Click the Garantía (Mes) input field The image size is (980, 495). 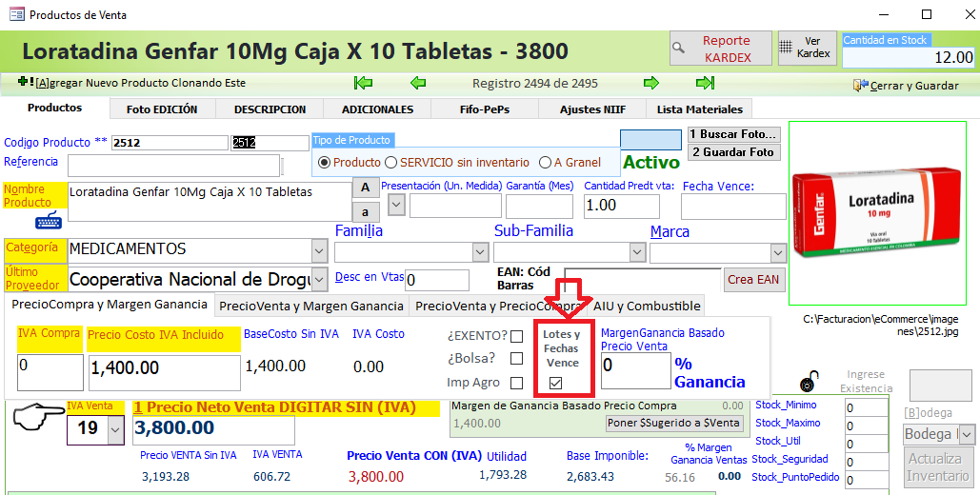point(539,207)
